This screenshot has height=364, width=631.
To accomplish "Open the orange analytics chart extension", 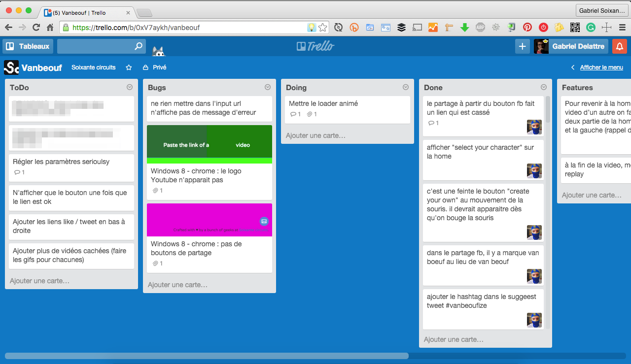I will [433, 28].
